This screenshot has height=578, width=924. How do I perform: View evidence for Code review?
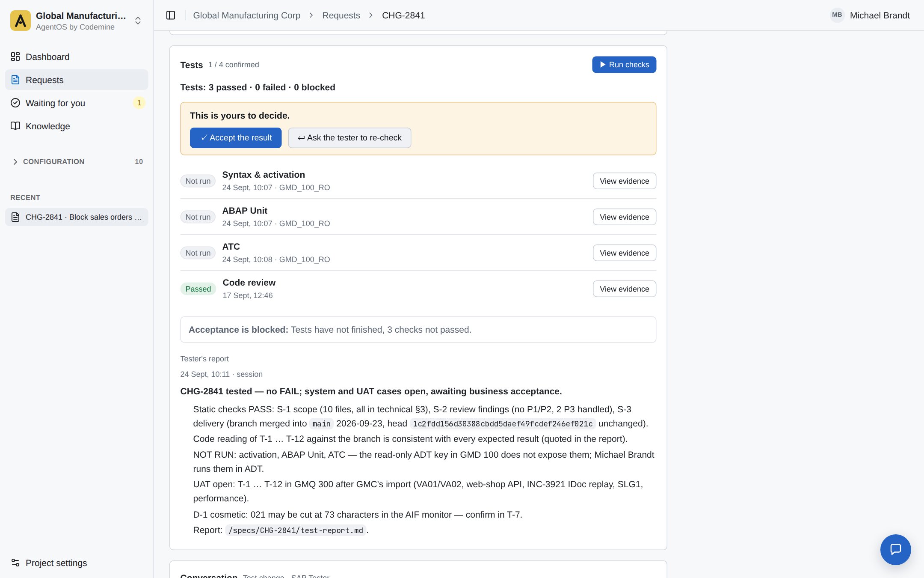[624, 289]
